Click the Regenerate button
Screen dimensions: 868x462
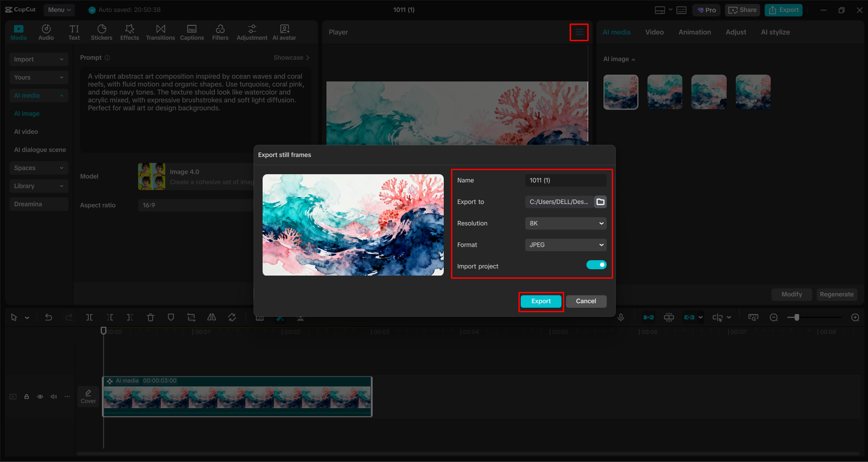(836, 294)
